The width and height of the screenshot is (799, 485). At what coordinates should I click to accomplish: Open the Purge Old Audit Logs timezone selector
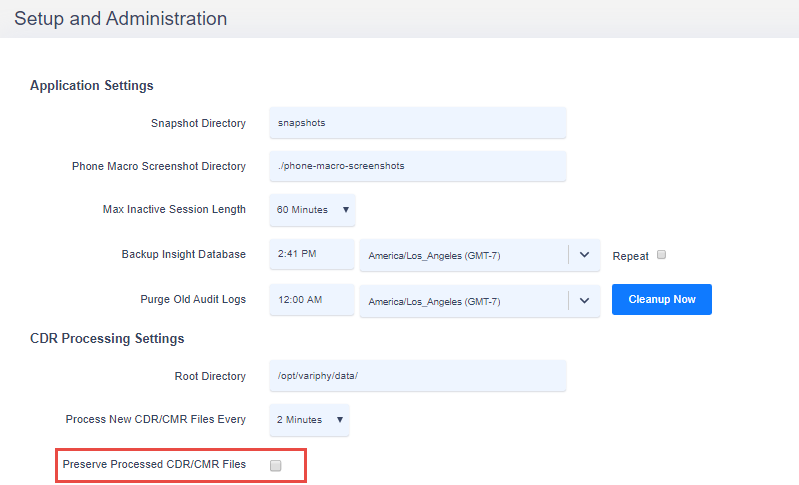[480, 301]
